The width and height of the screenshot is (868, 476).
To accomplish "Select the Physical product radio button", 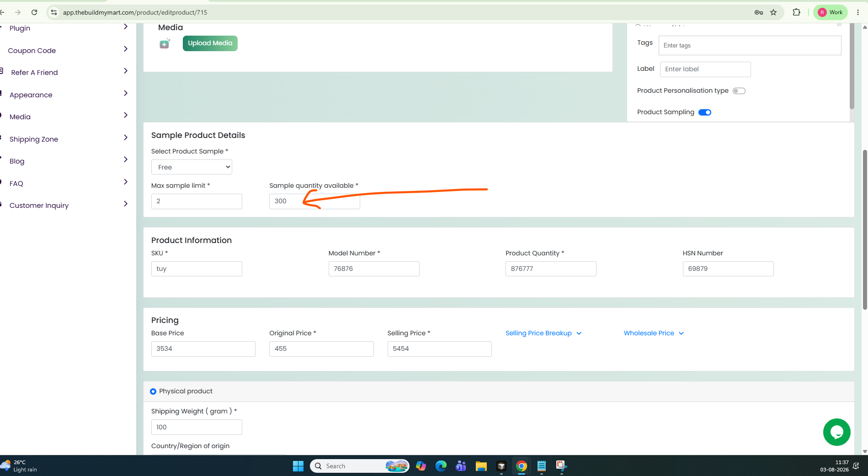I will coord(153,391).
